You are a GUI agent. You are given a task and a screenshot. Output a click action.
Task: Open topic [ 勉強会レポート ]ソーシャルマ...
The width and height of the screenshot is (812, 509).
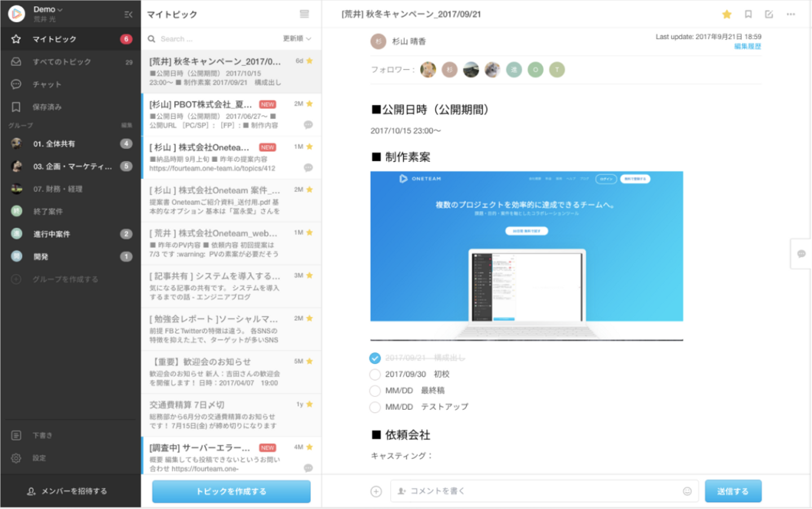coord(231,329)
